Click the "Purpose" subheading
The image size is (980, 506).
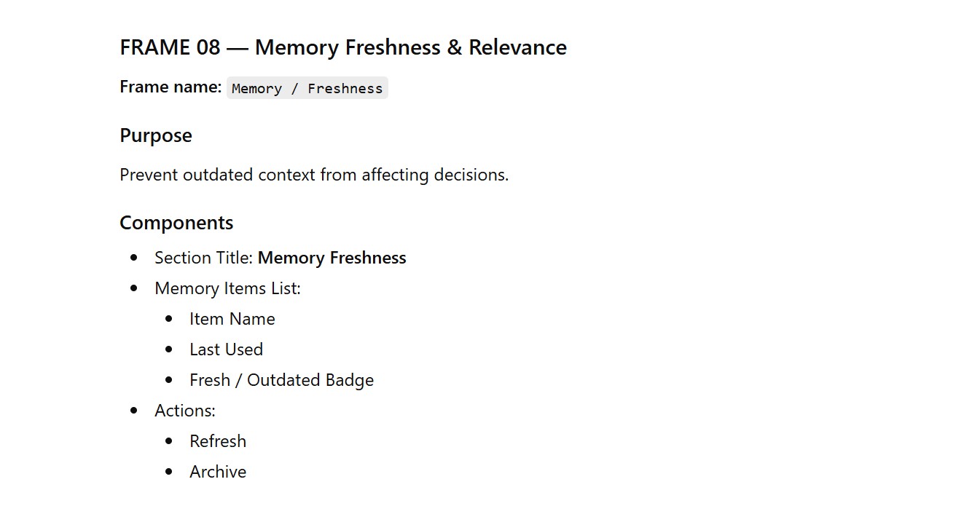156,135
